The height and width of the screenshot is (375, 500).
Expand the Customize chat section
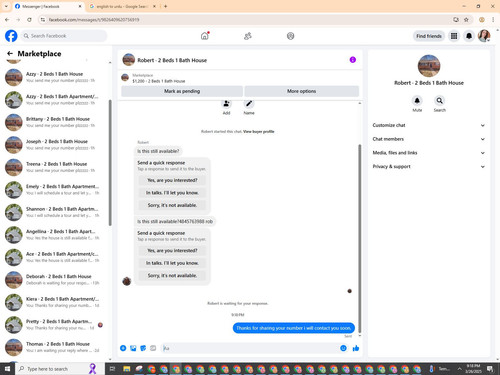[429, 125]
